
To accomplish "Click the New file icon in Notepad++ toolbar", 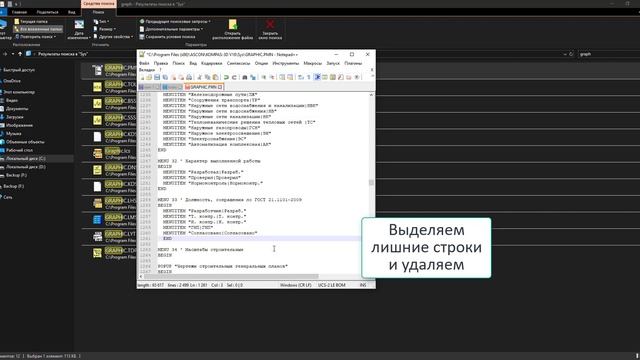I will (142, 77).
